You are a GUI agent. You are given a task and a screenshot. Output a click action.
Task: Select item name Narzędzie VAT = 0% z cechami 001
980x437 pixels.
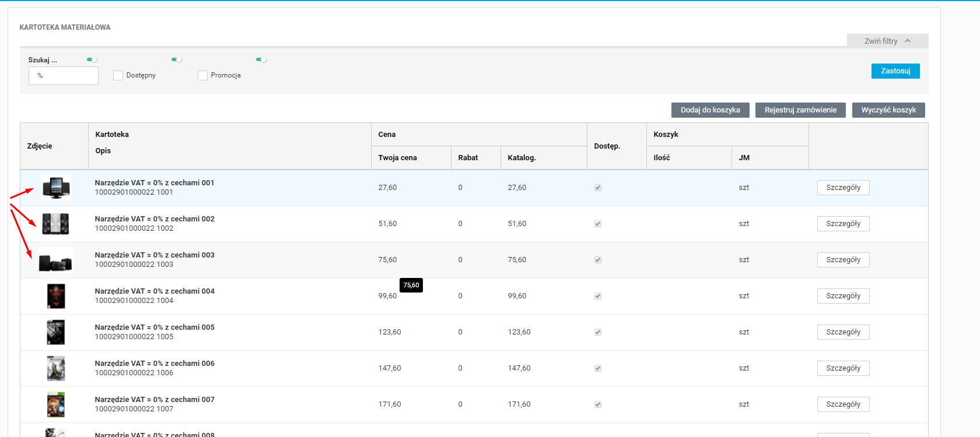click(x=155, y=183)
